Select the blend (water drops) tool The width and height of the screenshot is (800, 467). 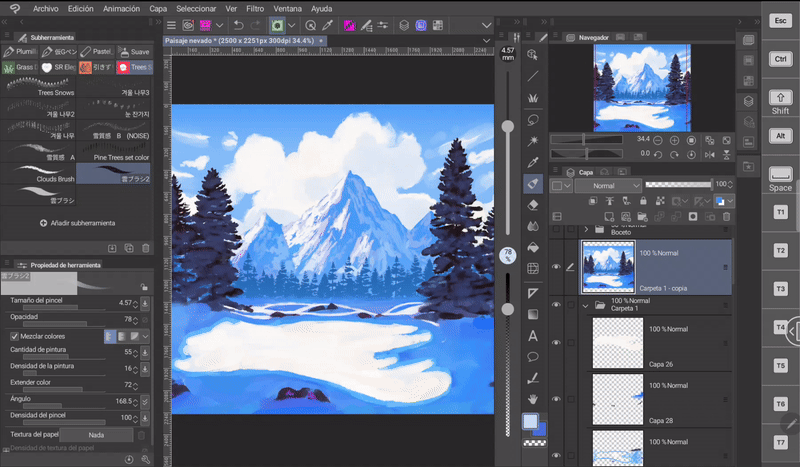click(x=533, y=226)
